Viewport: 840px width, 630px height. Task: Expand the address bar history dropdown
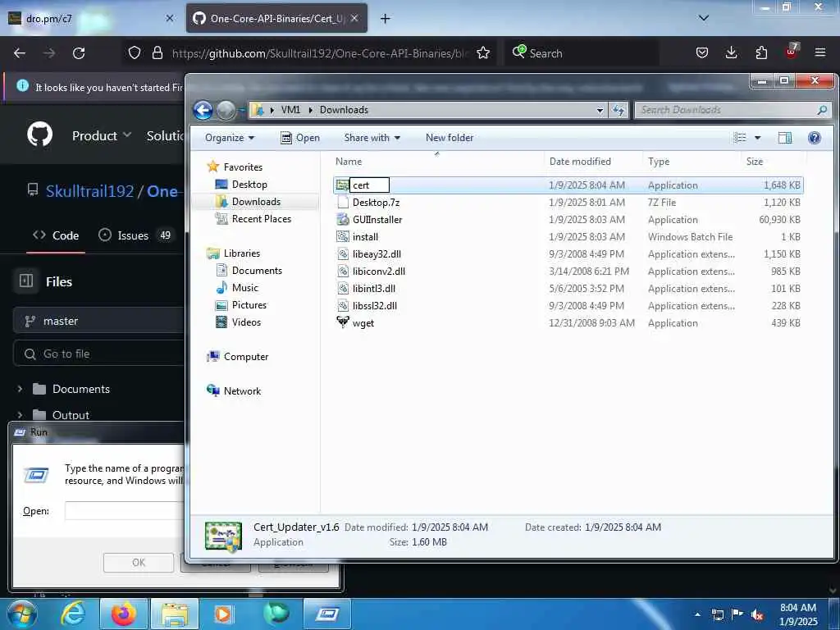coord(600,110)
